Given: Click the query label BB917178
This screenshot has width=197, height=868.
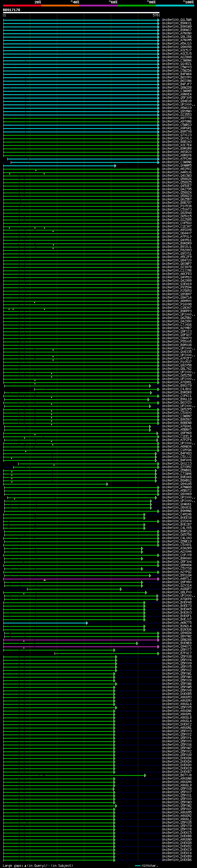Looking at the screenshot, I should pos(11,10).
